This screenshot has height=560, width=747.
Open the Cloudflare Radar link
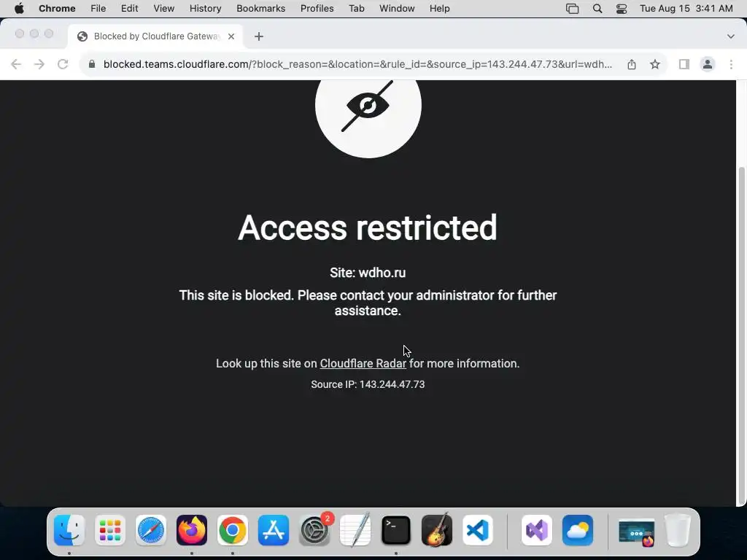(x=363, y=363)
